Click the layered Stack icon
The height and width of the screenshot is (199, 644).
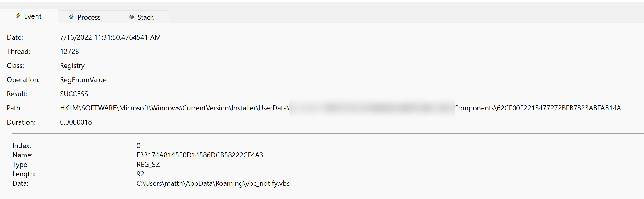click(131, 17)
